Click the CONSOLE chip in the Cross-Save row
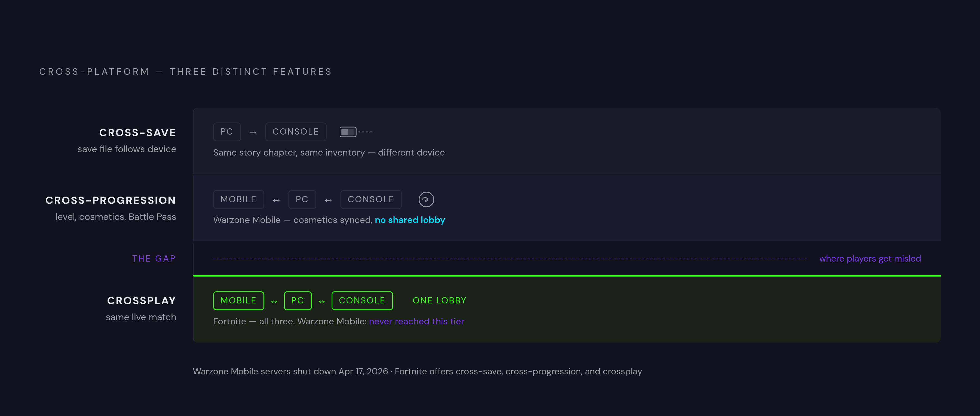This screenshot has height=416, width=980. pyautogui.click(x=296, y=132)
